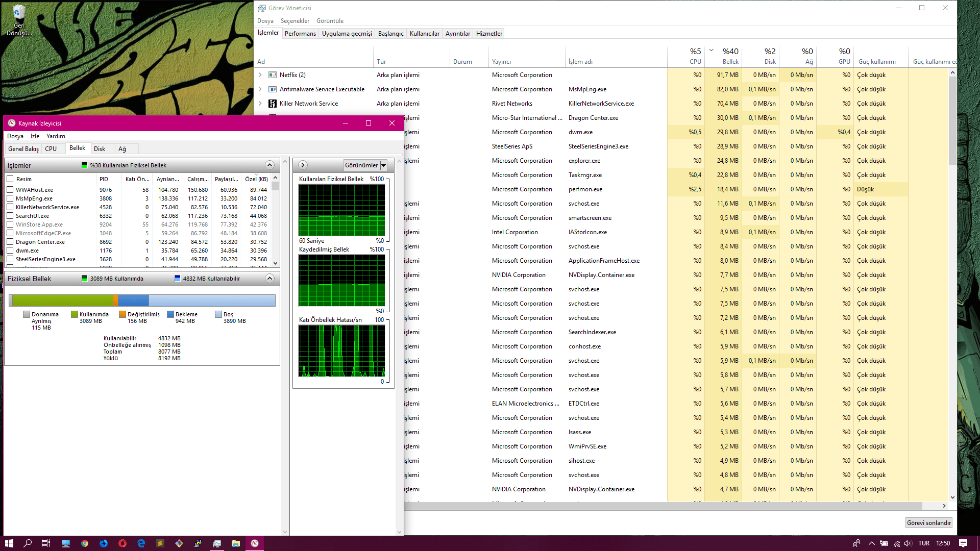Collapse the Fiziksel Bellek section

(269, 279)
